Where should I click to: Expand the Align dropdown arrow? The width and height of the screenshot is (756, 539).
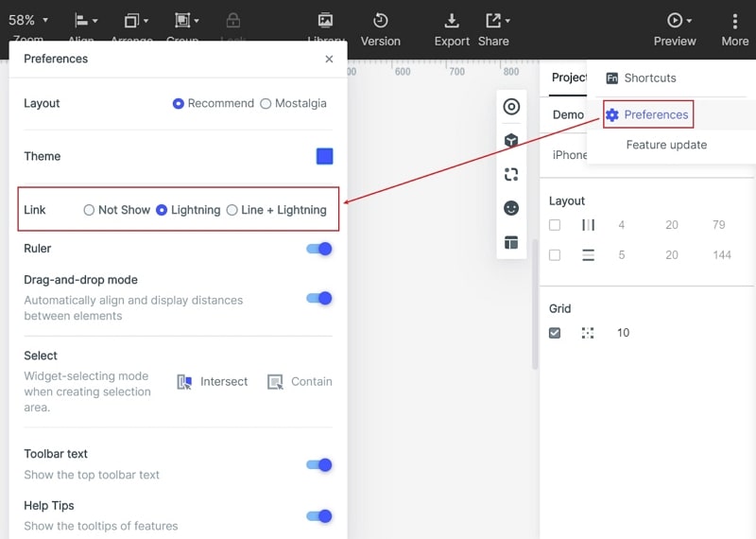[95, 21]
